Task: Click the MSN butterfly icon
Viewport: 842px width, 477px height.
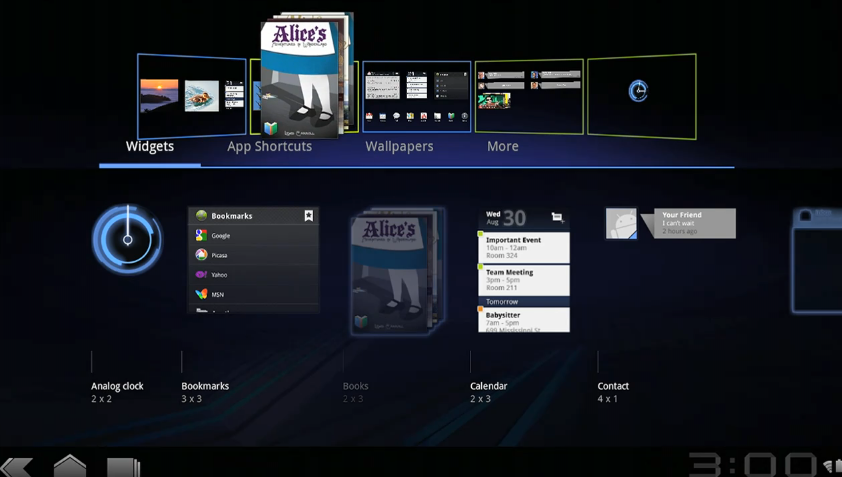Action: coord(201,294)
